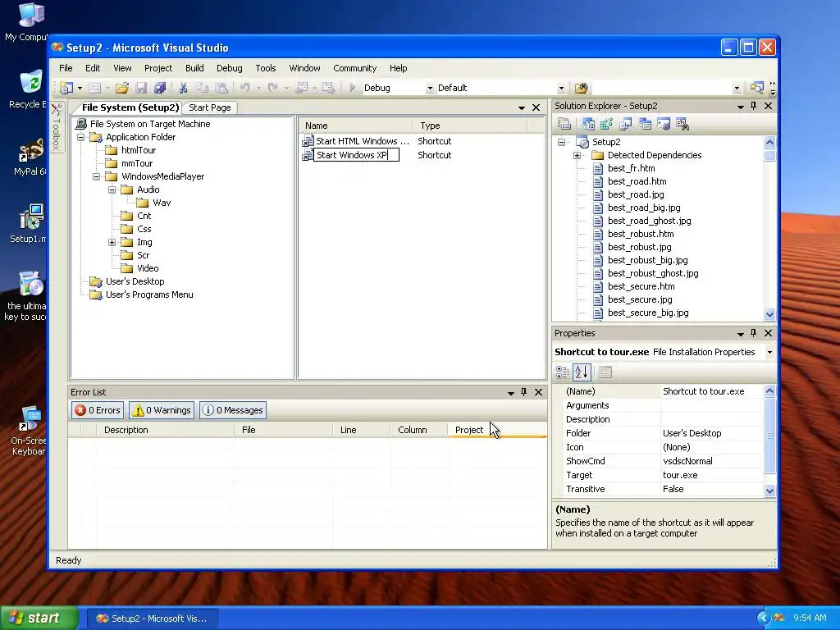Click the Type column header in file list
Screen dimensions: 840x630
tap(470, 126)
